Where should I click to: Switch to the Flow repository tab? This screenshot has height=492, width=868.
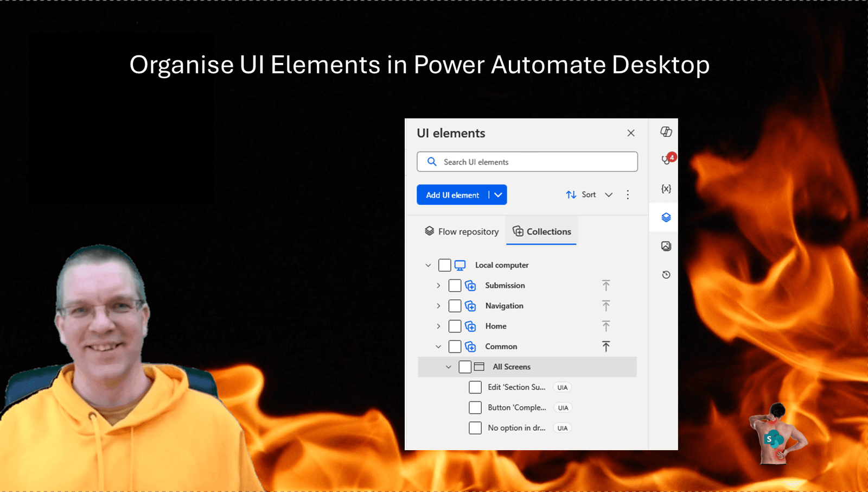462,231
